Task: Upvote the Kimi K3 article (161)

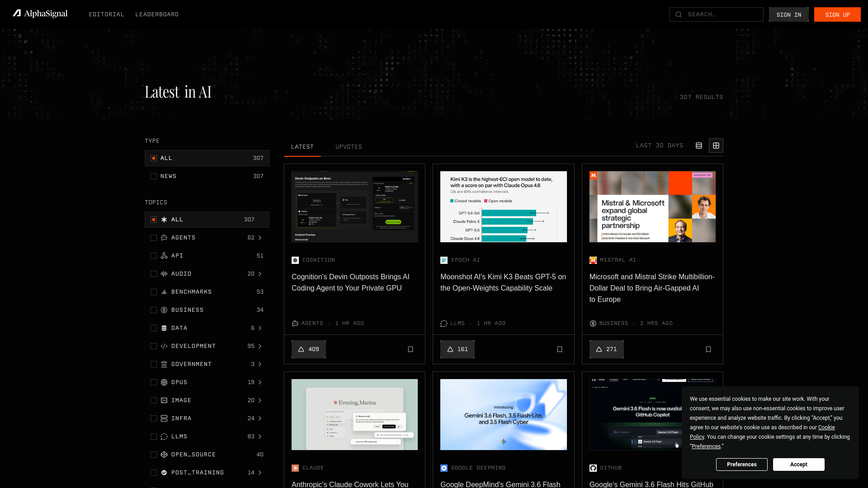Action: (x=458, y=349)
